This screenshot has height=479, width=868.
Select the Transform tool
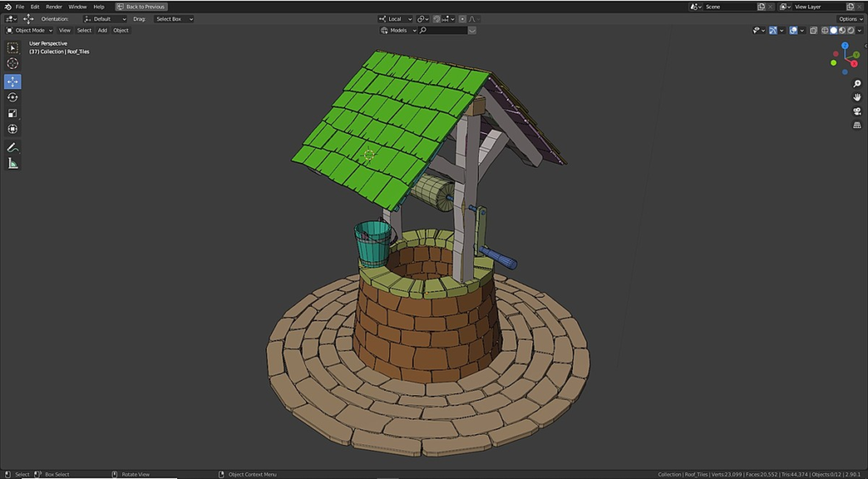click(x=13, y=129)
